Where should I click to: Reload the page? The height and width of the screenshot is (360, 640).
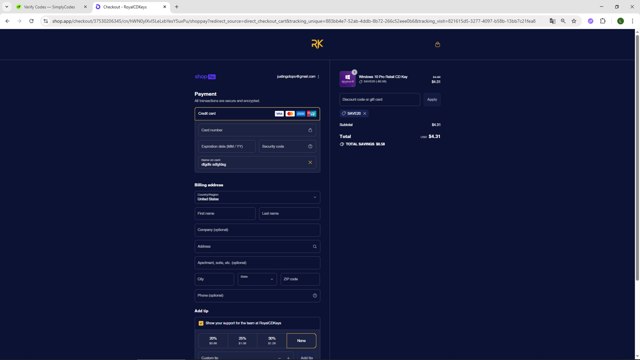tap(31, 21)
